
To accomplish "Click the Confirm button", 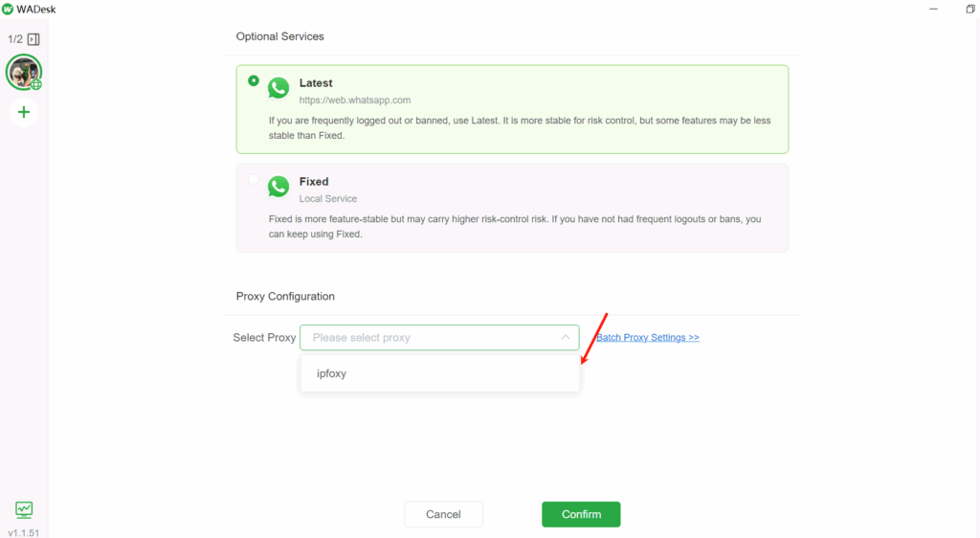I will point(581,514).
